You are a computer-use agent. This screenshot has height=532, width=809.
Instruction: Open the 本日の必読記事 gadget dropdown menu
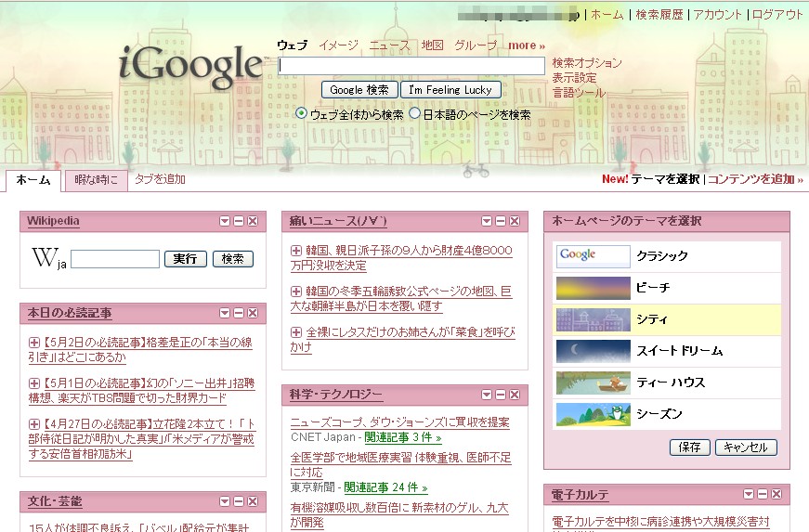click(x=225, y=313)
